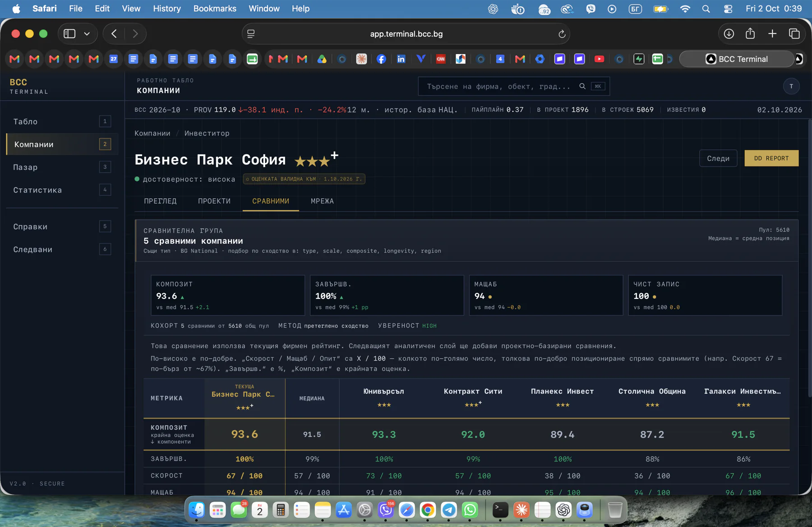Open the File menu

[75, 9]
